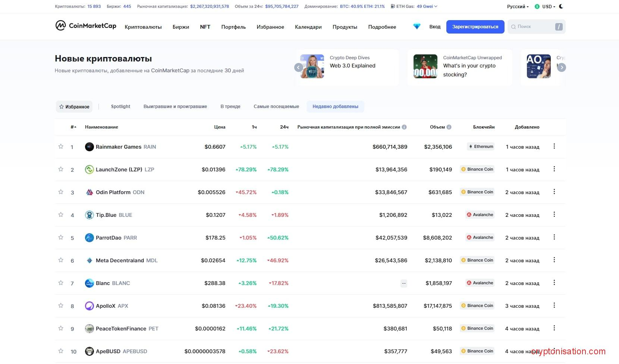The width and height of the screenshot is (619, 364).
Task: Open three-dot menu for LaunchZone row
Action: (x=554, y=169)
